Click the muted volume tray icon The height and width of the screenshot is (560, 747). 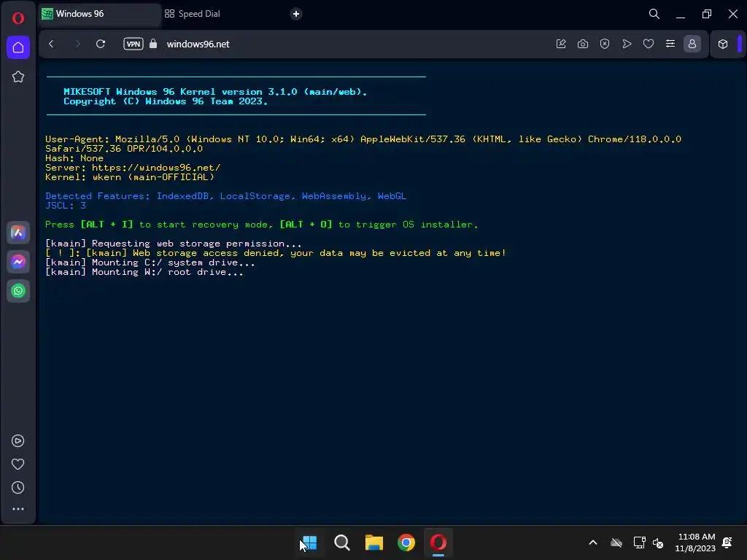pos(659,542)
